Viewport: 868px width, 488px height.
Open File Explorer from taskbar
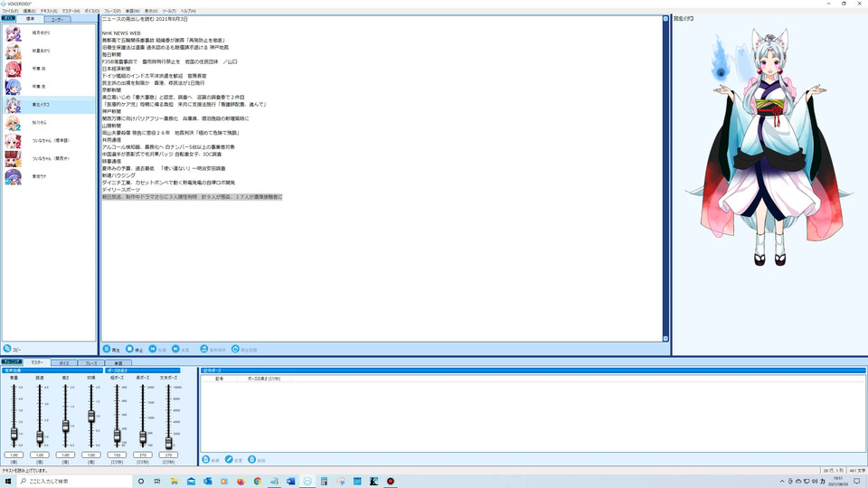(x=174, y=482)
